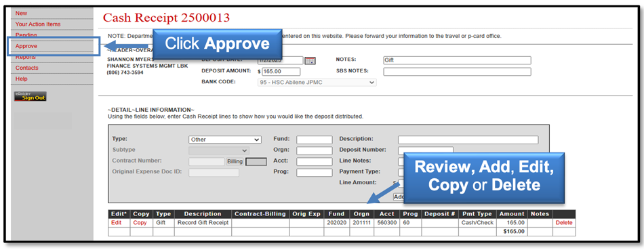This screenshot has height=250, width=644.
Task: Click the Description input field
Action: click(468, 140)
